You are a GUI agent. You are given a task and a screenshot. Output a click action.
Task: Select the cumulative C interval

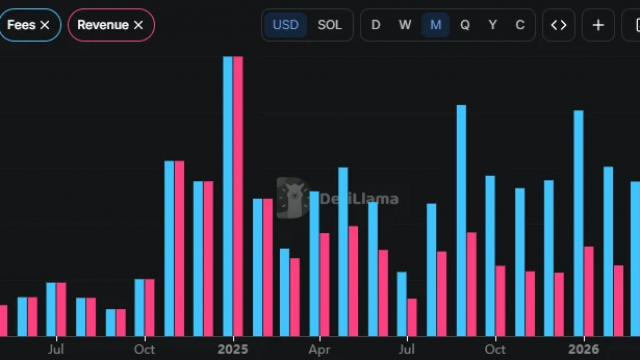pyautogui.click(x=520, y=25)
